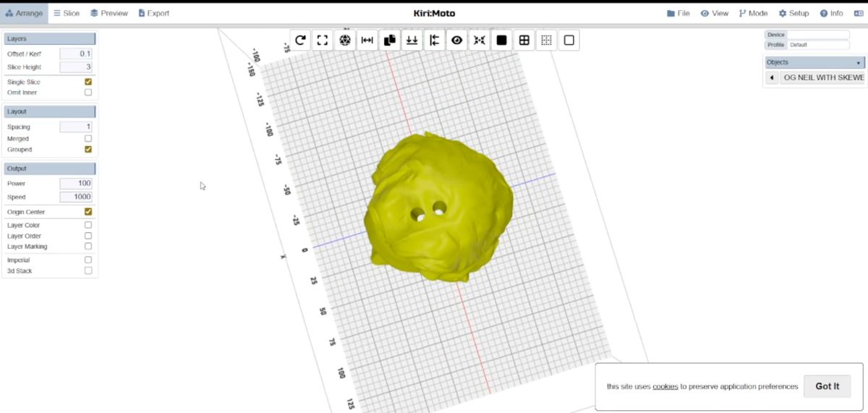Toggle the Origin Center checkbox

click(88, 212)
